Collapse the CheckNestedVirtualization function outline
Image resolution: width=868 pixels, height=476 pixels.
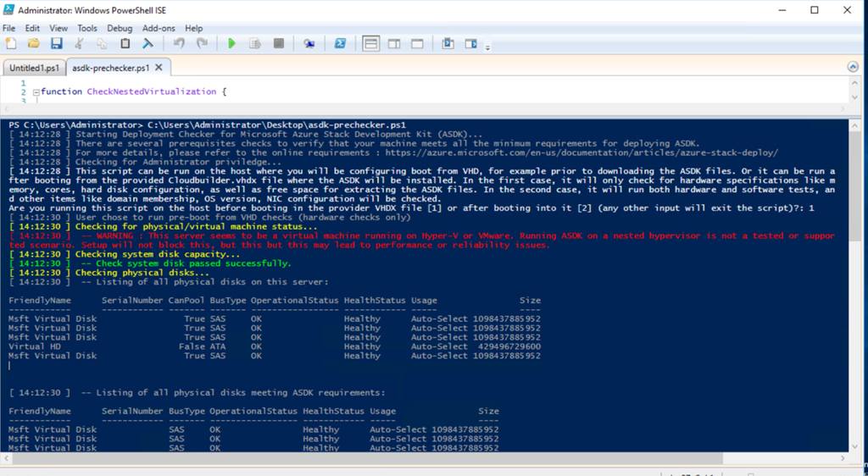[36, 92]
